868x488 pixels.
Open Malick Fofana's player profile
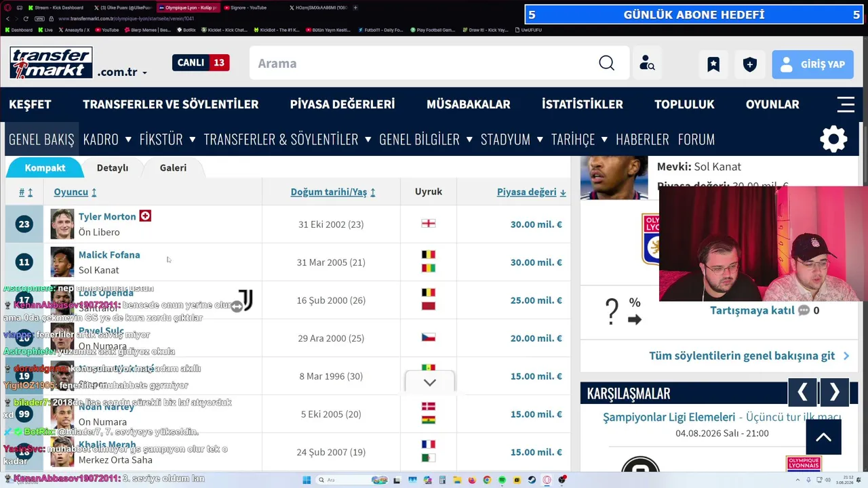tap(109, 254)
